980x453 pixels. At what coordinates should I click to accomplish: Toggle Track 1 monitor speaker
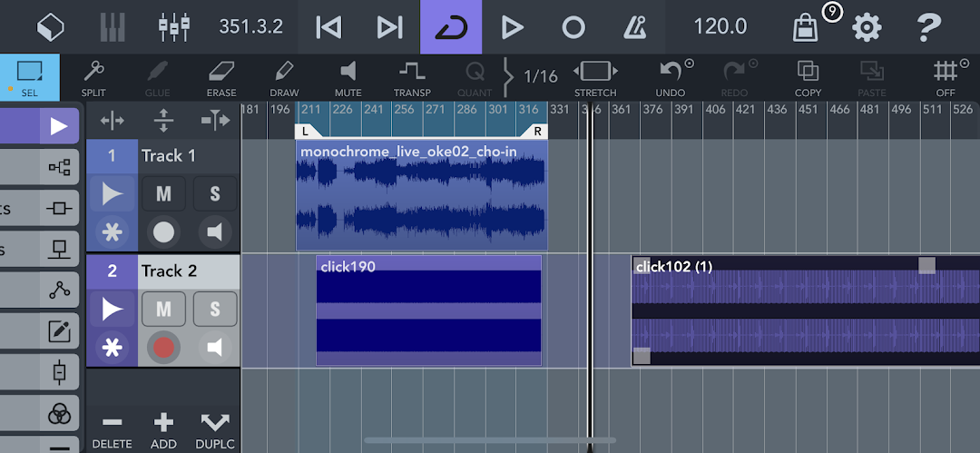215,232
